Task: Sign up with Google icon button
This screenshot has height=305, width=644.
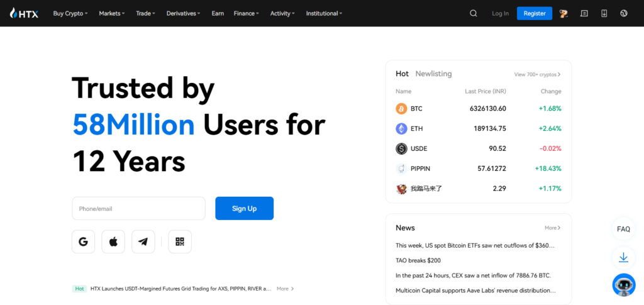Action: click(83, 241)
